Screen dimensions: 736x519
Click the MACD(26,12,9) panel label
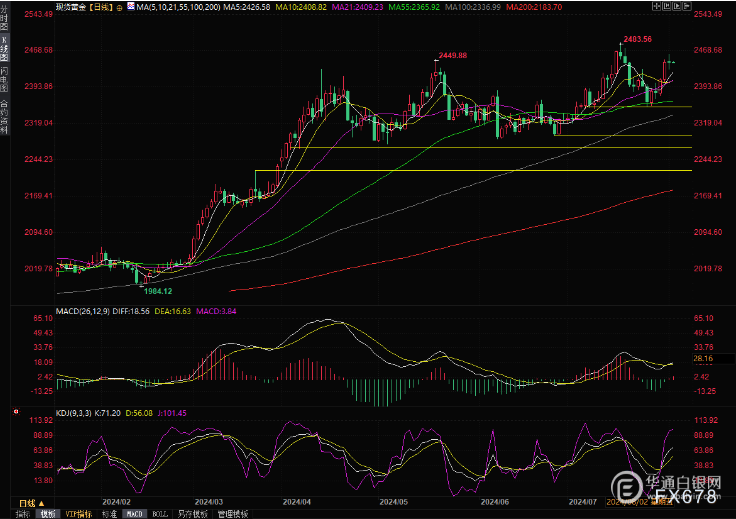point(87,311)
